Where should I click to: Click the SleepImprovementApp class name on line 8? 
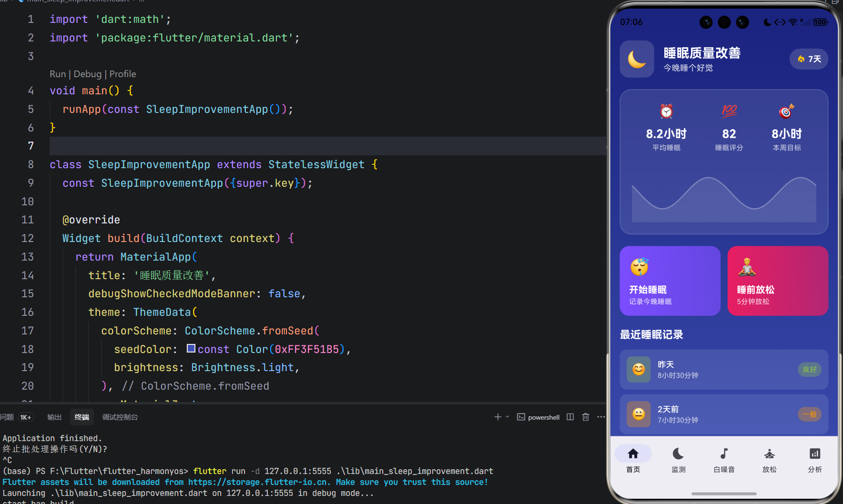point(149,164)
